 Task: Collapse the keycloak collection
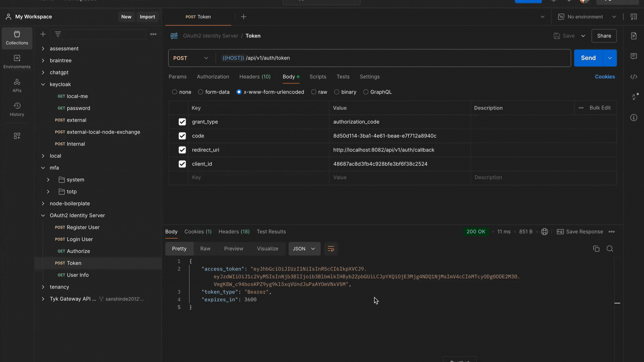point(43,84)
